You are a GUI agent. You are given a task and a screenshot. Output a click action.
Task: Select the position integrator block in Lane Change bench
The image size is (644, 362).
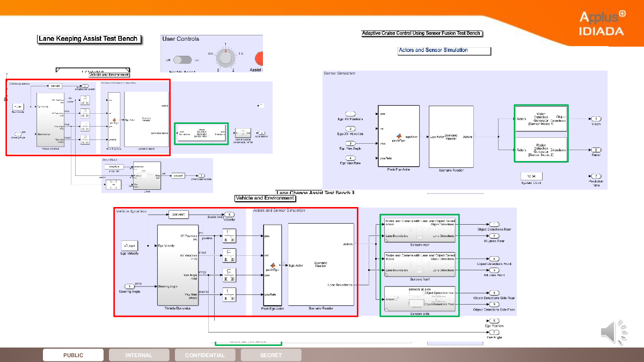click(229, 235)
